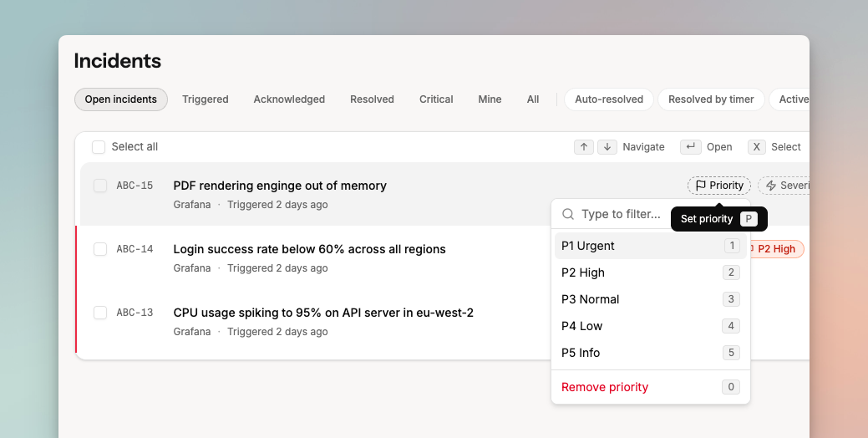This screenshot has width=868, height=438.
Task: Open the Priority dropdown on ABC-15
Action: point(719,186)
